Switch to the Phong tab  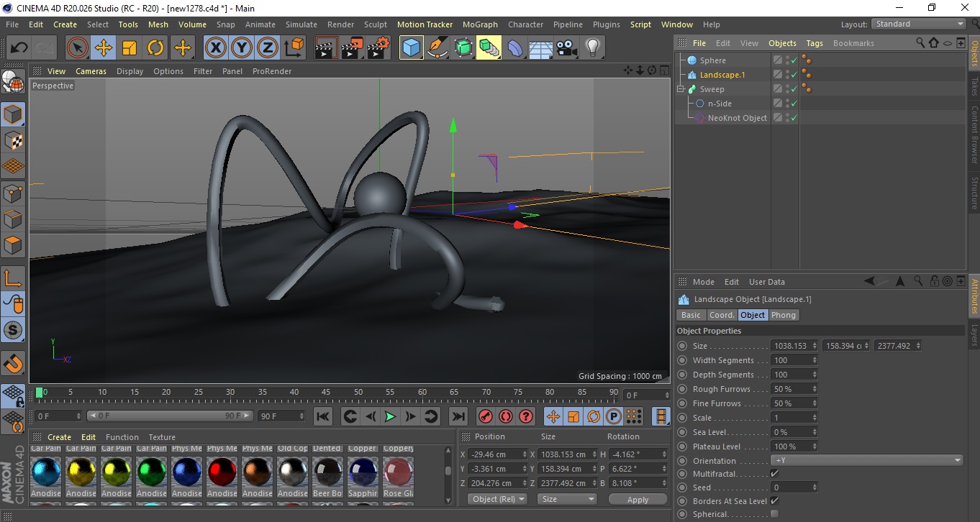click(x=784, y=315)
